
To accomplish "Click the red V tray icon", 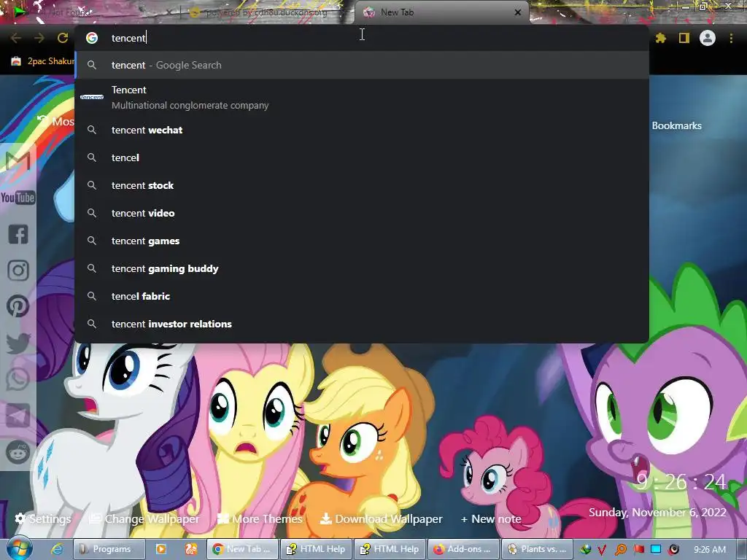I will (602, 550).
